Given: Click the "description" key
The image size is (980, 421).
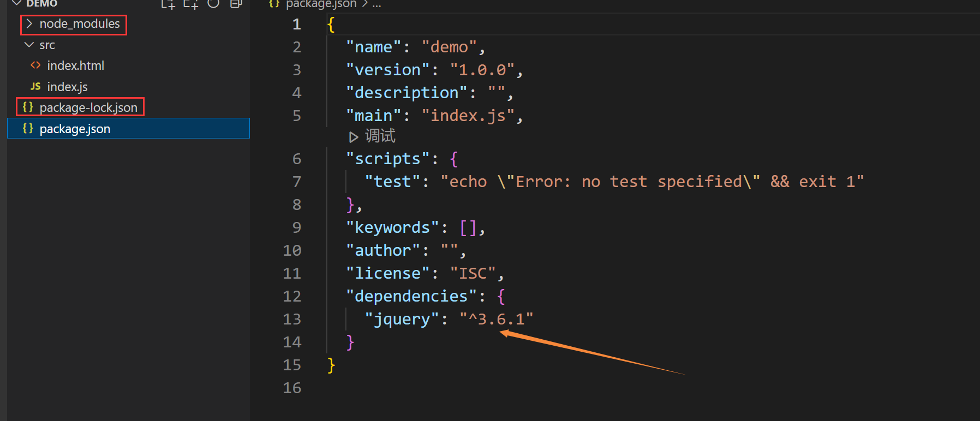Looking at the screenshot, I should click(407, 93).
